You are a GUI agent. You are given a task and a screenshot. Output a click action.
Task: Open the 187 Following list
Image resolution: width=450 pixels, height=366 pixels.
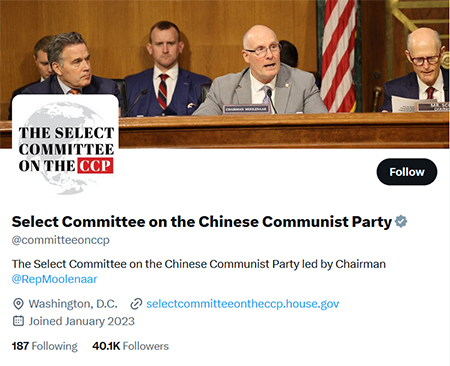tap(45, 346)
